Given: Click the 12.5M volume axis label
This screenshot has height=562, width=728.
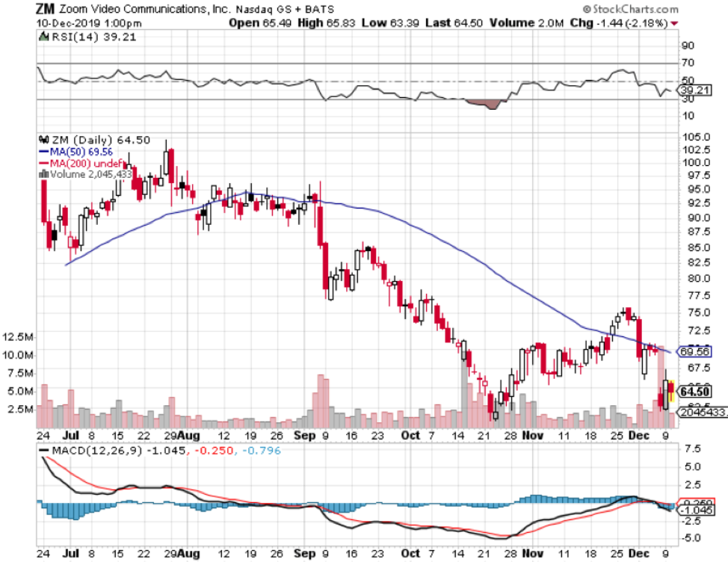Looking at the screenshot, I should [x=18, y=337].
